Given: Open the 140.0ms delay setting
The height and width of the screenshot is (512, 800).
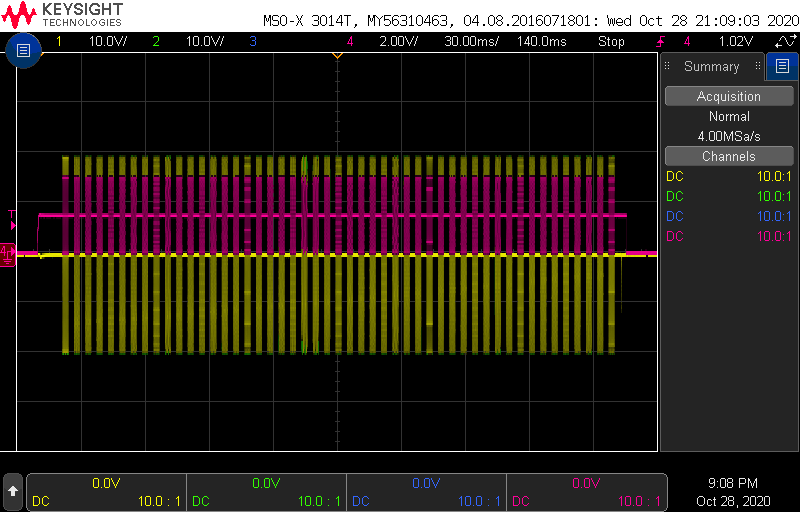Looking at the screenshot, I should click(x=543, y=41).
